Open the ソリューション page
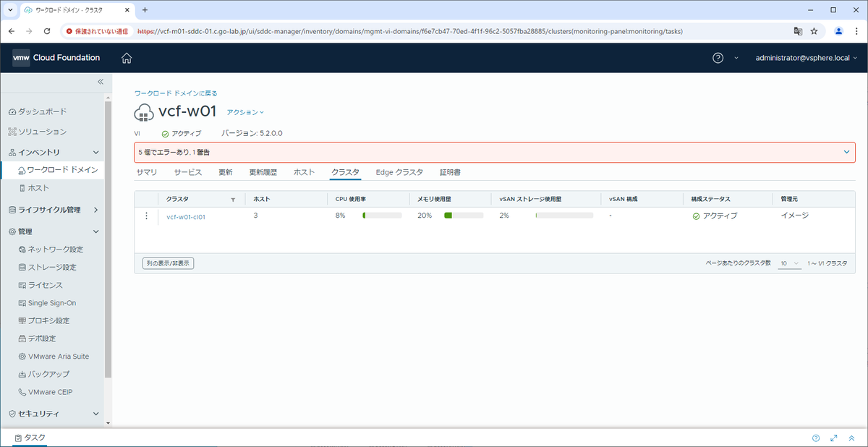This screenshot has height=447, width=868. [x=38, y=132]
